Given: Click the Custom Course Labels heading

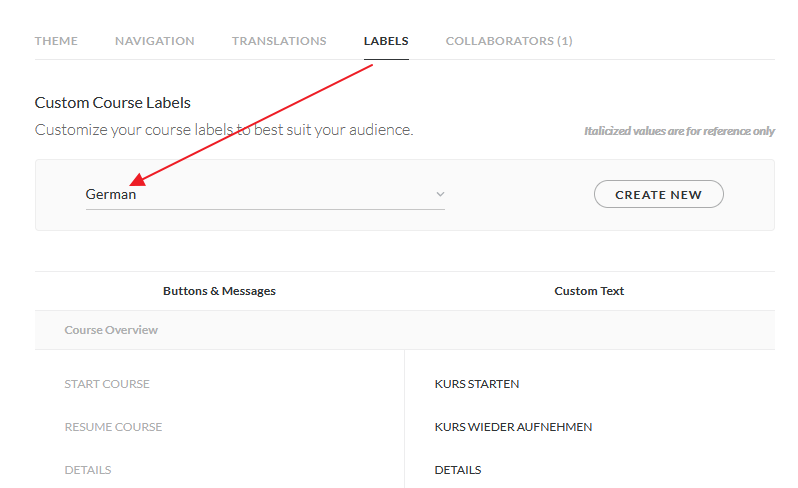Looking at the screenshot, I should coord(113,103).
